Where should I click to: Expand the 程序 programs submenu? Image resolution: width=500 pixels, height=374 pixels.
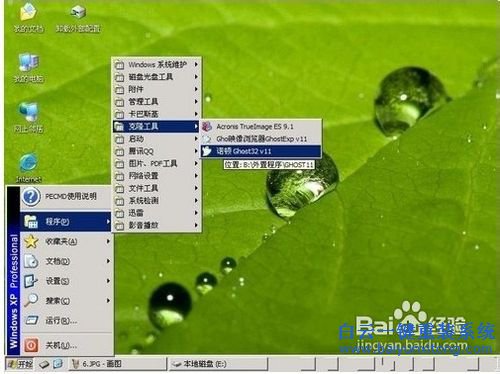66,221
